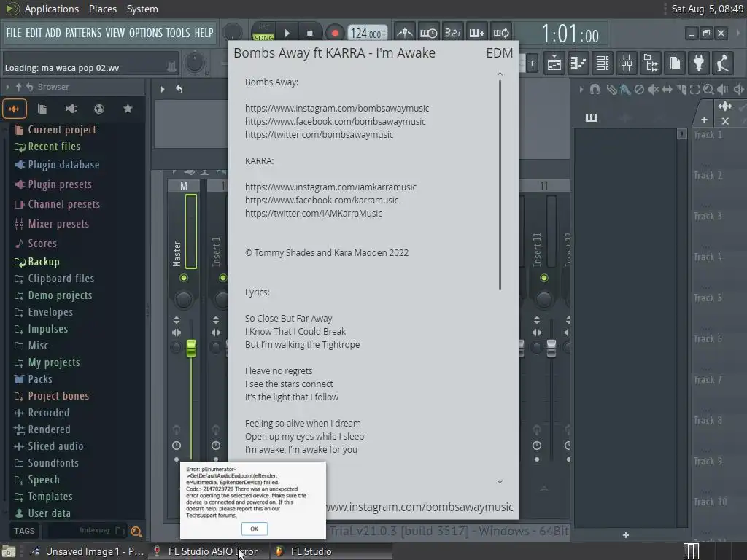This screenshot has width=747, height=560.
Task: Click the playlist playback speaker tool
Action: tap(723, 89)
